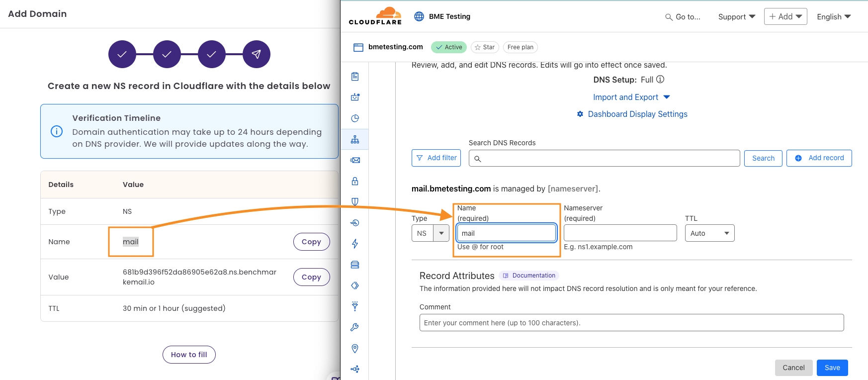The width and height of the screenshot is (868, 380).
Task: Open the TTL Auto dropdown
Action: [x=709, y=233]
